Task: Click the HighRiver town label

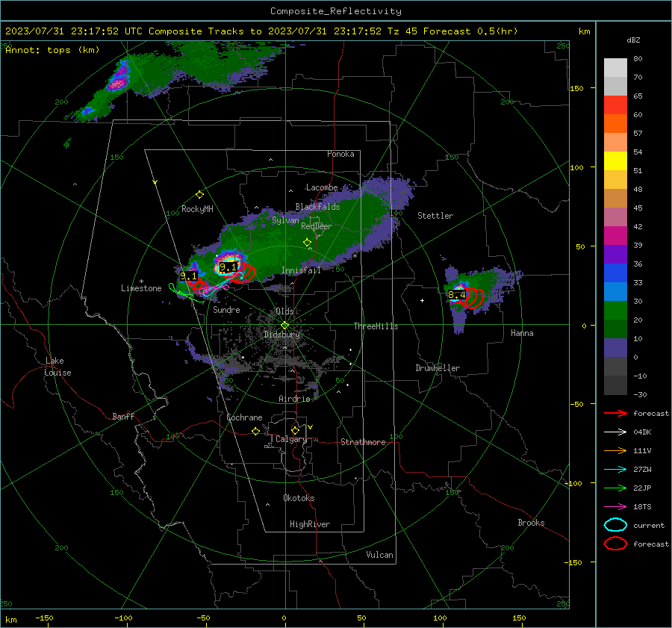Action: [310, 524]
